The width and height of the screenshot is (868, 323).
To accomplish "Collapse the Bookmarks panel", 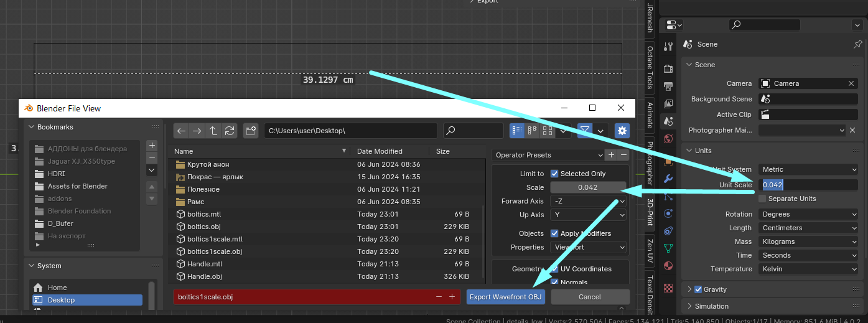I will click(x=32, y=127).
